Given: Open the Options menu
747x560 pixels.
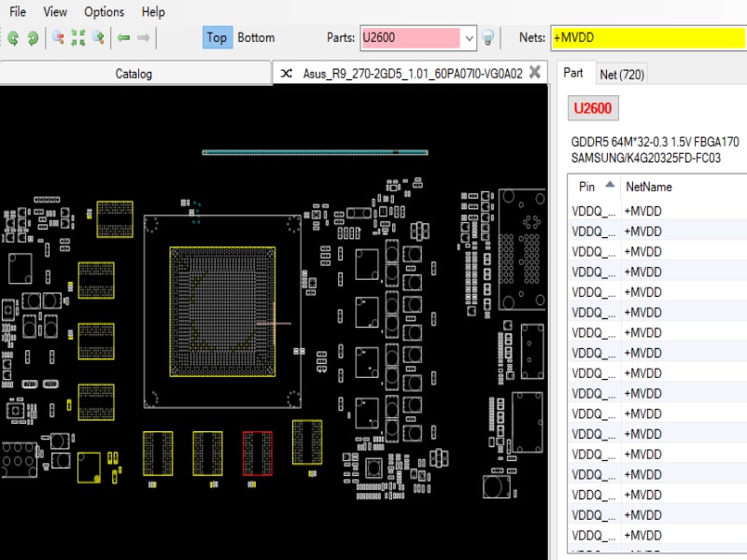Looking at the screenshot, I should pos(104,11).
